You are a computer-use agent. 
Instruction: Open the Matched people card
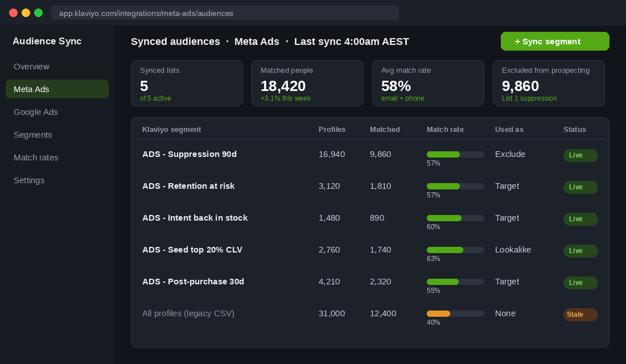click(307, 84)
